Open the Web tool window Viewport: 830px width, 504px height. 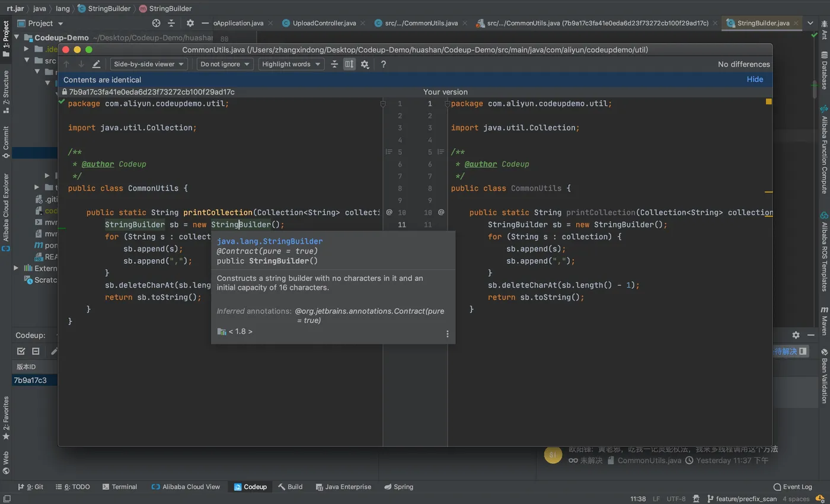point(6,462)
